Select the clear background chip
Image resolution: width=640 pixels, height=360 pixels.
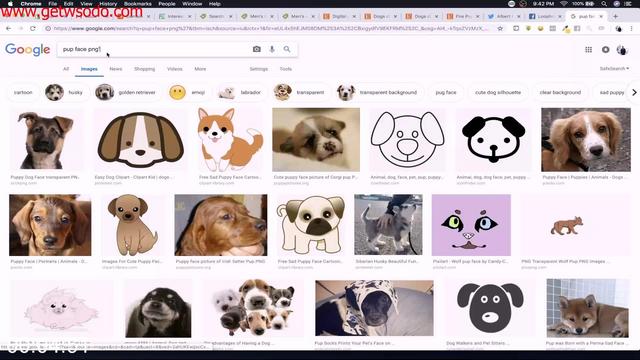(560, 93)
